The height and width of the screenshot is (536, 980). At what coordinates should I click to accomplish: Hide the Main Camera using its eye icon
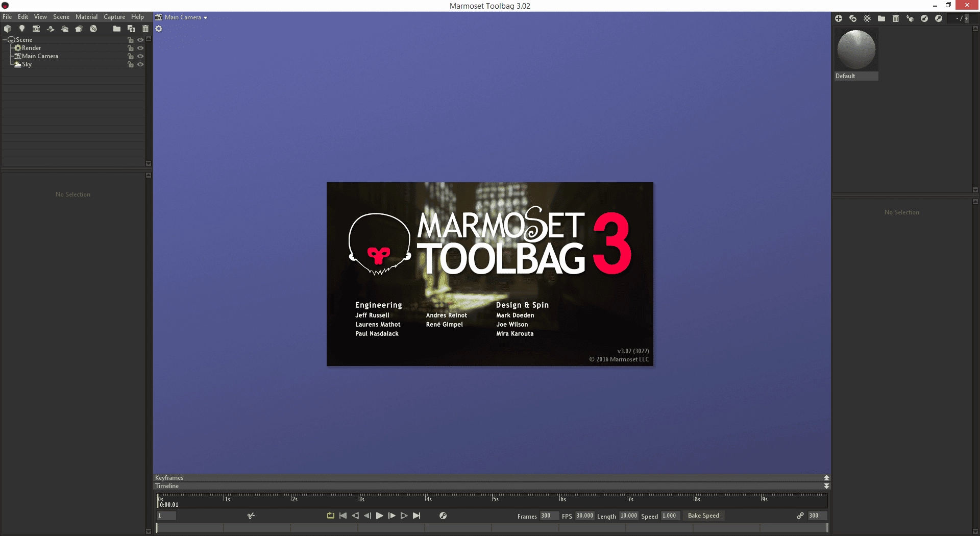pos(140,56)
